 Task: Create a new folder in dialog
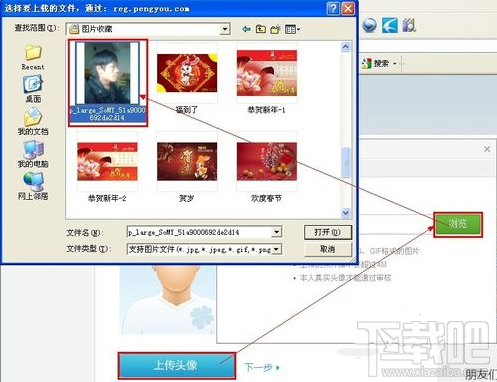pos(275,29)
